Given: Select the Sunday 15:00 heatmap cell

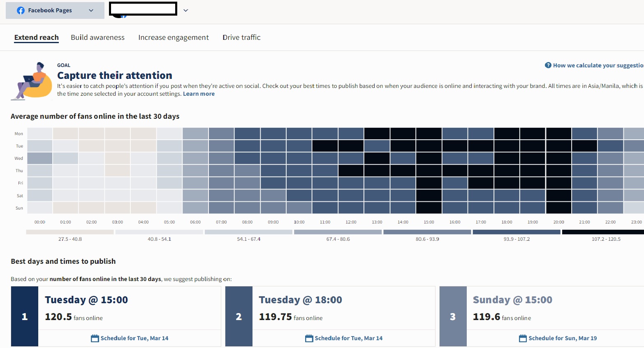Looking at the screenshot, I should [x=429, y=208].
